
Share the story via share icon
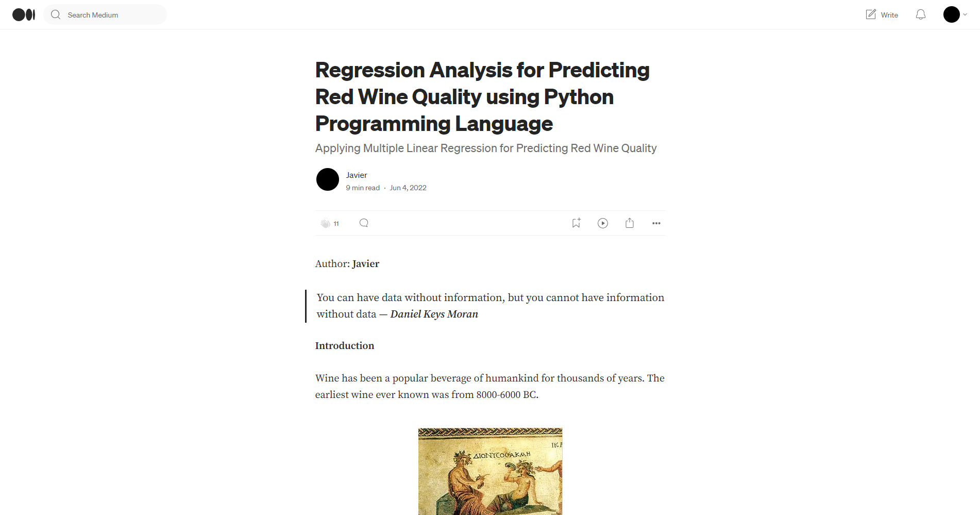click(x=630, y=223)
